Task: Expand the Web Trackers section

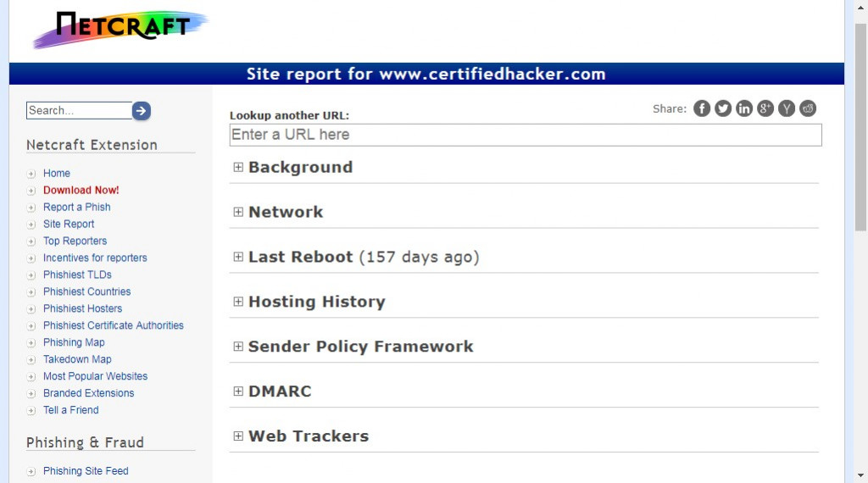Action: point(238,436)
